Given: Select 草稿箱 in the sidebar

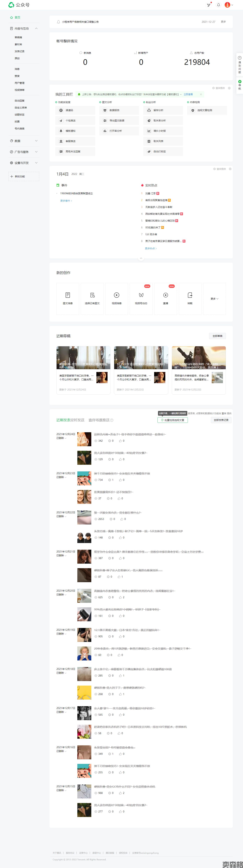Looking at the screenshot, I should click(x=18, y=37).
